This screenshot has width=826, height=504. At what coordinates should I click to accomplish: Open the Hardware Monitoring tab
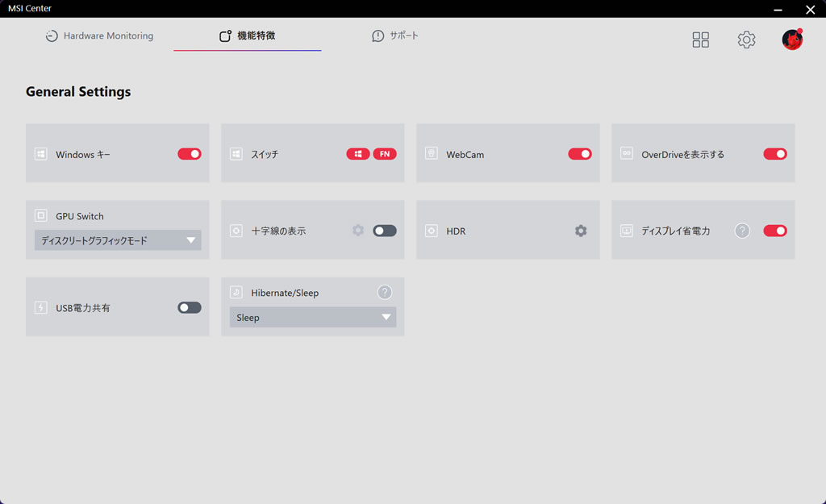(99, 35)
